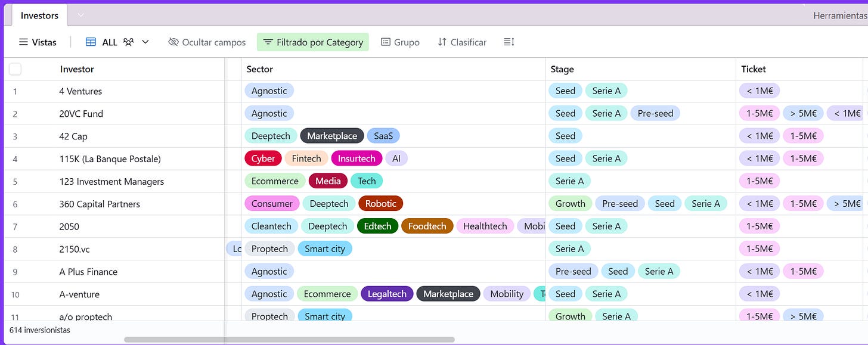
Task: Open the Grupo grouping option
Action: coord(400,42)
